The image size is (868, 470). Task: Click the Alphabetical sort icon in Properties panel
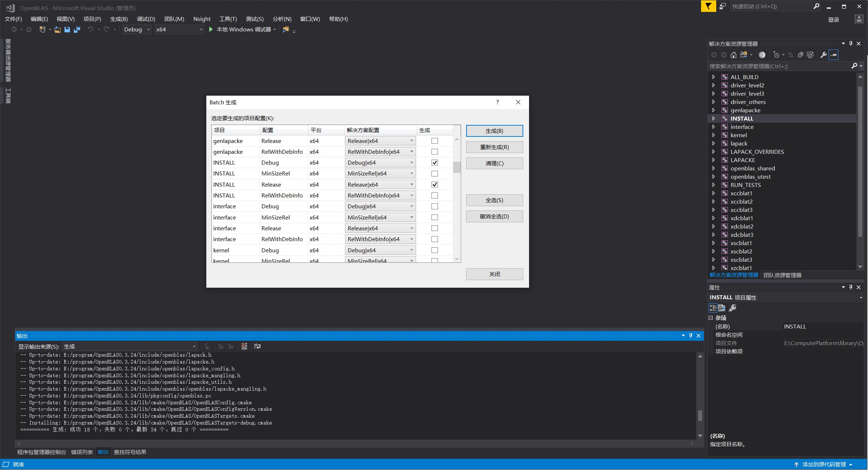point(722,308)
